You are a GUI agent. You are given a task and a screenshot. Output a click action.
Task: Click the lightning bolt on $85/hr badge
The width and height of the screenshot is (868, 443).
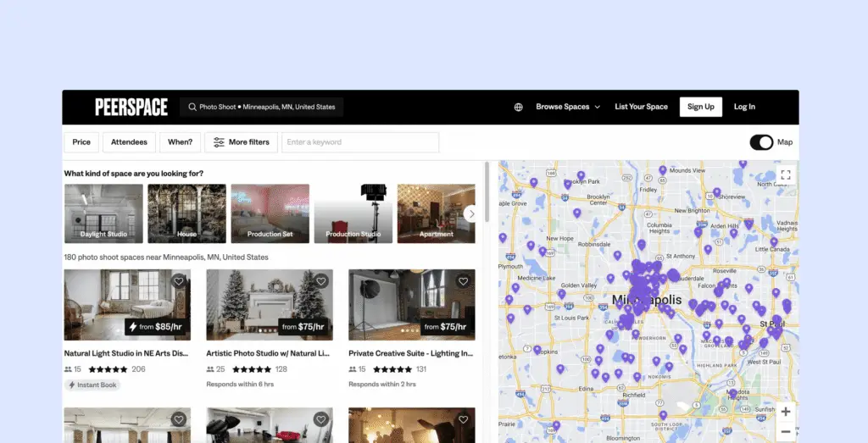[x=133, y=327]
